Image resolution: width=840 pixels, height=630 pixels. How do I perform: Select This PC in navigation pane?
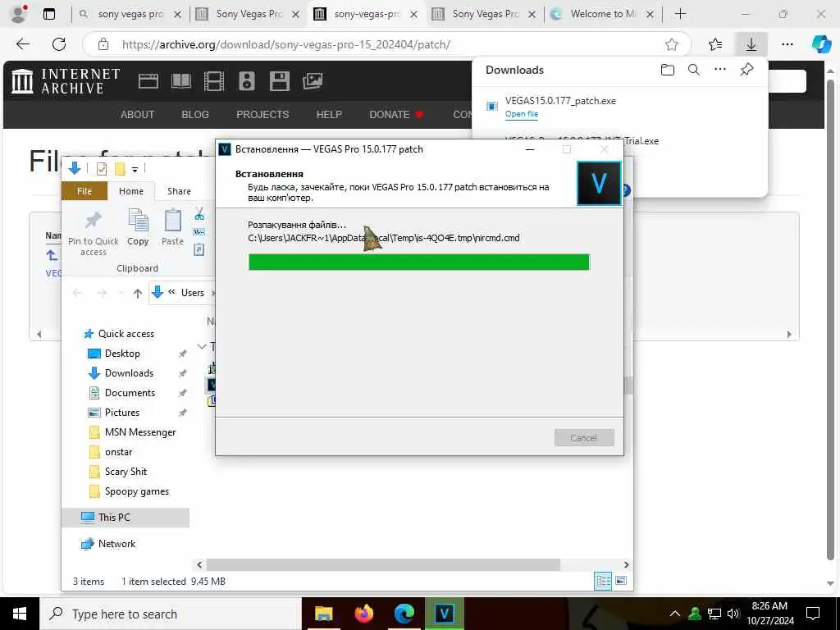pos(113,518)
